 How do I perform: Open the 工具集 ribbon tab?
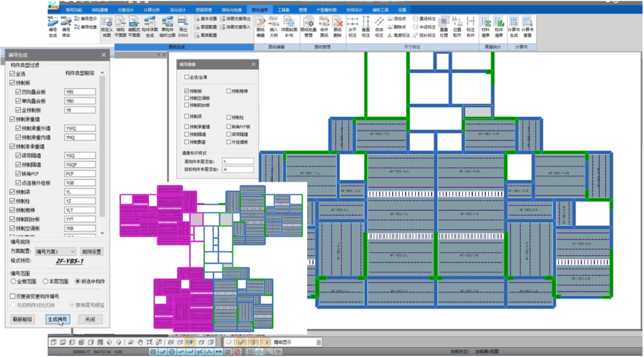(283, 10)
